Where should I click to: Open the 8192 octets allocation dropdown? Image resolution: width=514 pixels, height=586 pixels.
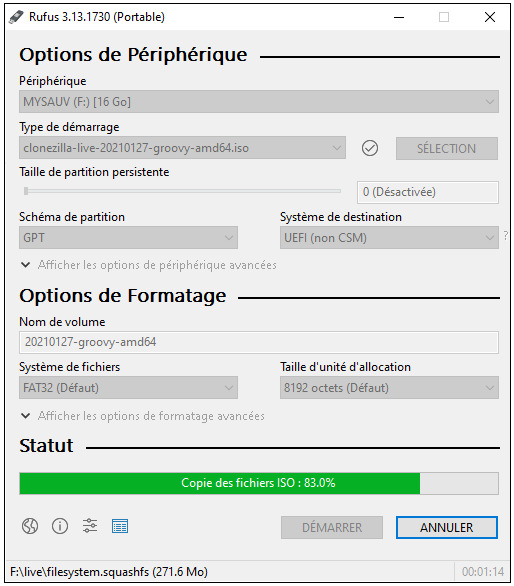point(389,388)
